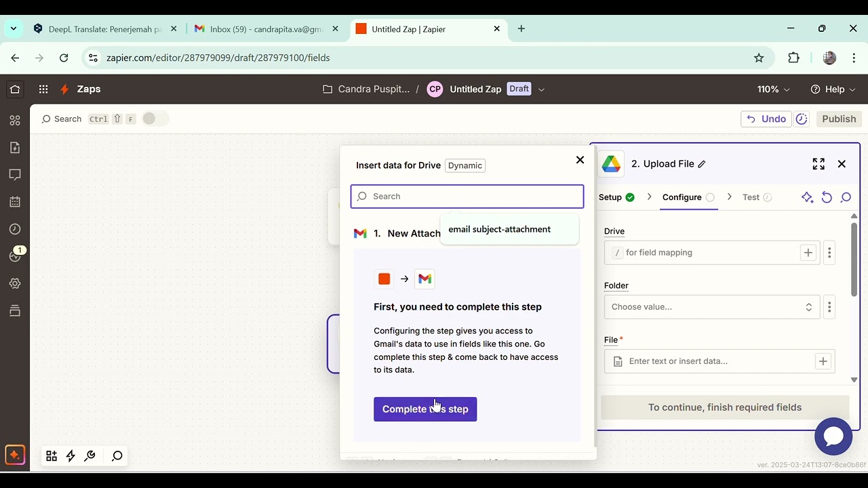
Task: Switch to DeepL Translate browser tab
Action: pyautogui.click(x=106, y=29)
